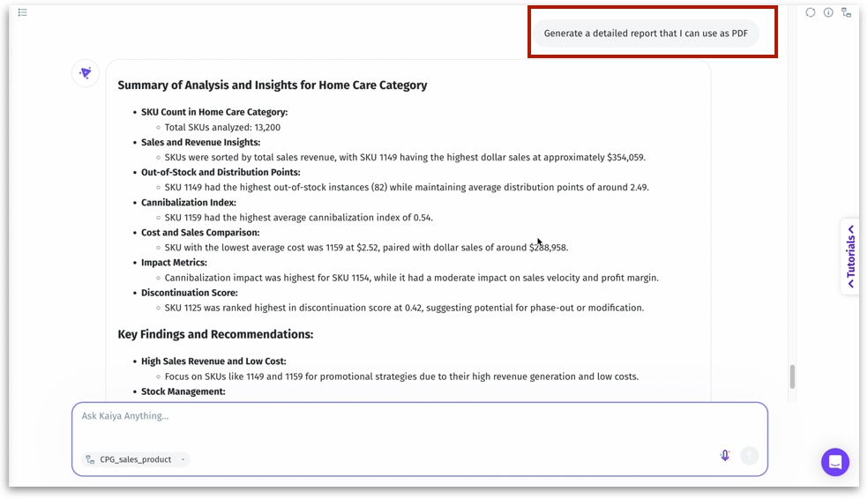Click the circular refresh icon
This screenshot has width=868, height=499.
[x=811, y=12]
